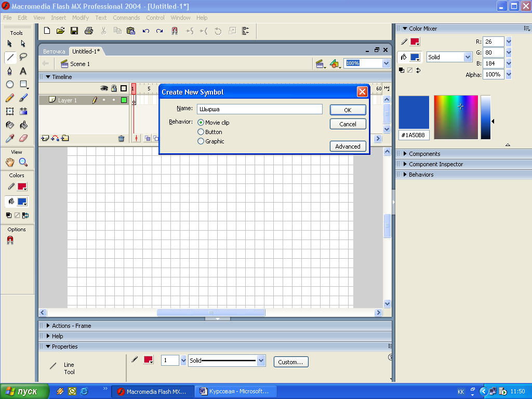Click the Redo toolbar arrow
Screen dimensions: 532x399
pos(159,31)
